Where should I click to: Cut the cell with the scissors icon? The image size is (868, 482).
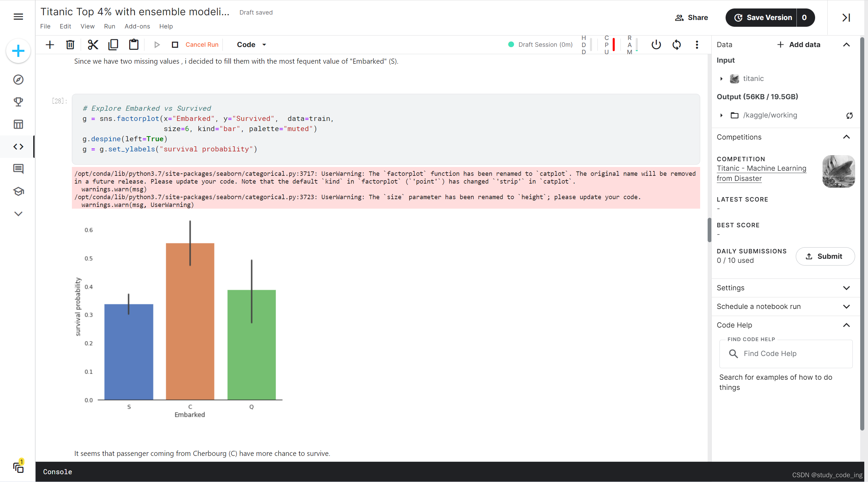tap(93, 45)
